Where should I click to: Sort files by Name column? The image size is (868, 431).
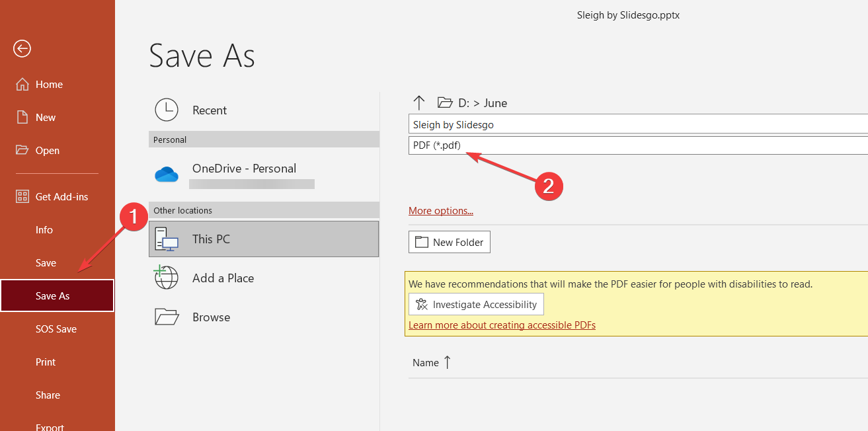(426, 362)
